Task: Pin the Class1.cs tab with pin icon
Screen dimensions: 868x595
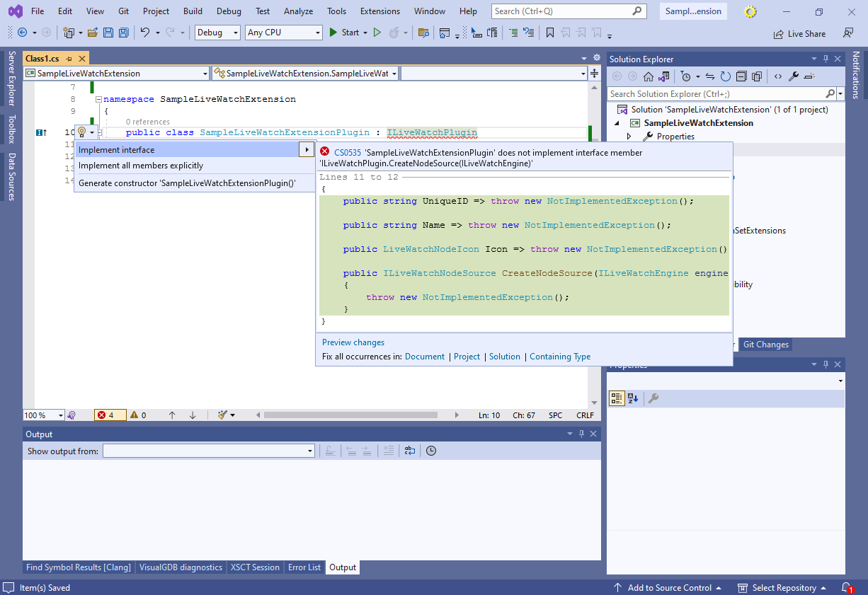Action: (x=69, y=59)
